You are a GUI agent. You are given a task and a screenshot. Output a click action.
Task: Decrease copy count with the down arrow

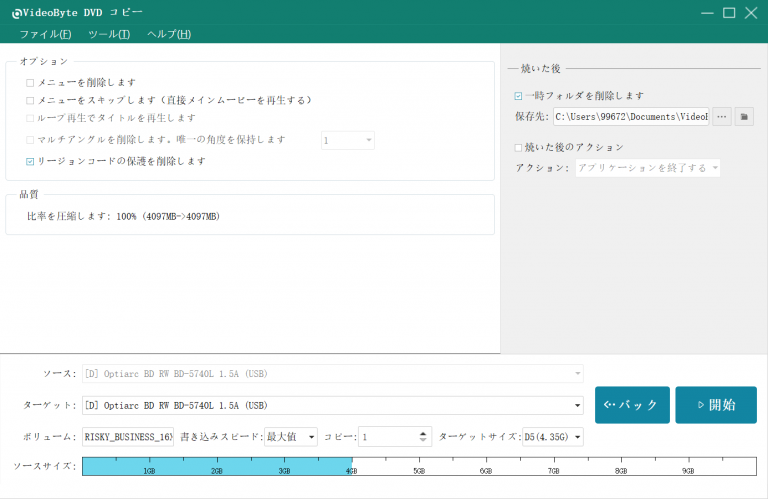coord(425,441)
